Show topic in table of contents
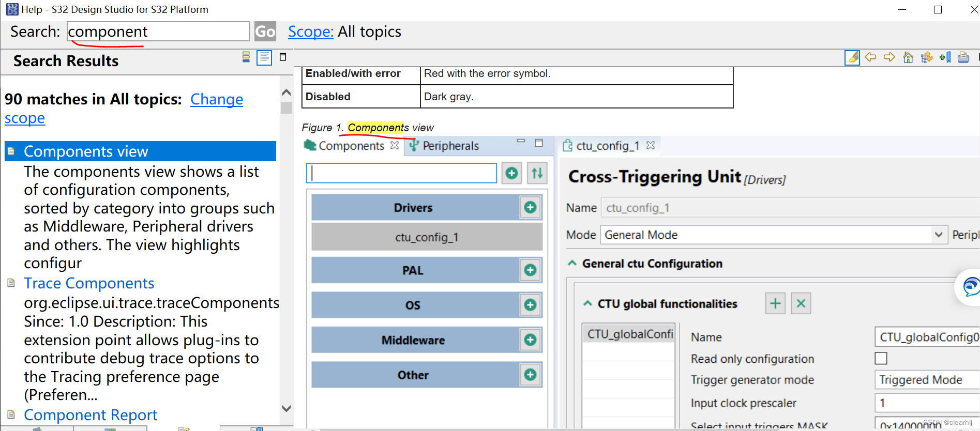The height and width of the screenshot is (431, 980). coord(927,57)
